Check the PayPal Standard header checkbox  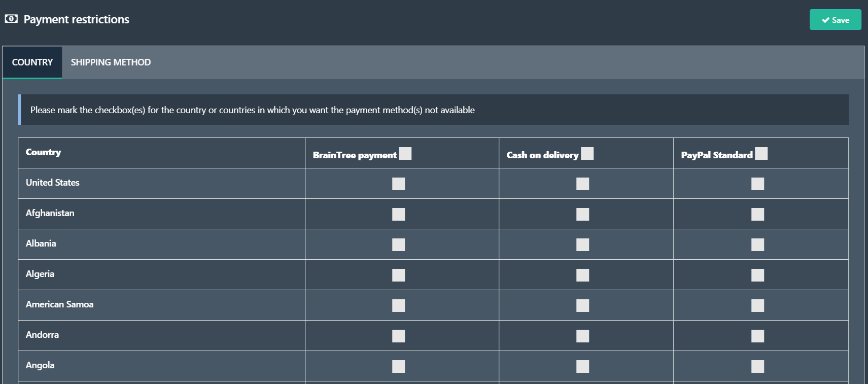pos(761,153)
